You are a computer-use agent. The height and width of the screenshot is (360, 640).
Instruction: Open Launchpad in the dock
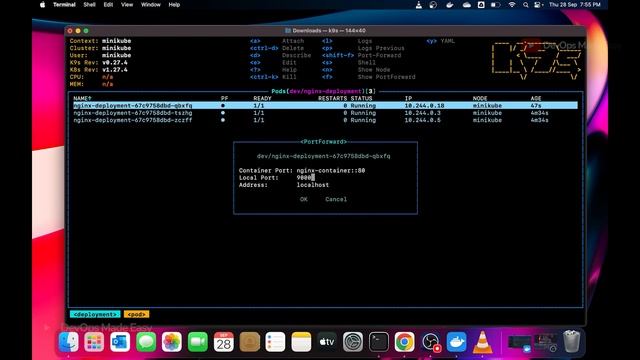tap(94, 342)
